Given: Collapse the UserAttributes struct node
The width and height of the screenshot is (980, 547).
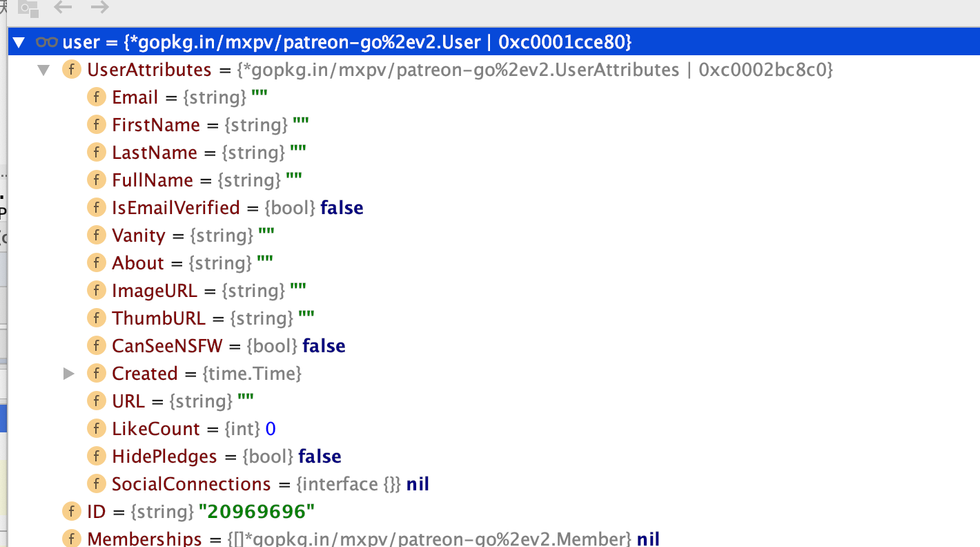Looking at the screenshot, I should click(x=44, y=70).
